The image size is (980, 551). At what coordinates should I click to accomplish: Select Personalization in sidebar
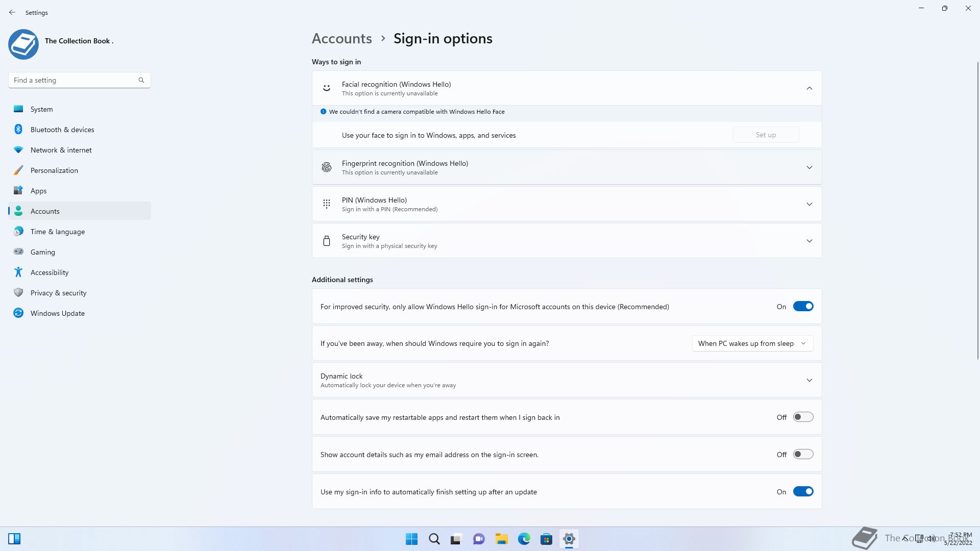point(80,170)
